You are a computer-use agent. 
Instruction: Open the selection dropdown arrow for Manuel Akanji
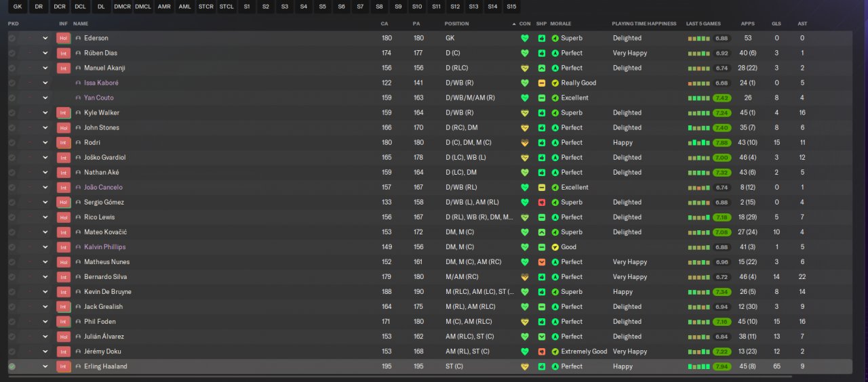click(45, 68)
